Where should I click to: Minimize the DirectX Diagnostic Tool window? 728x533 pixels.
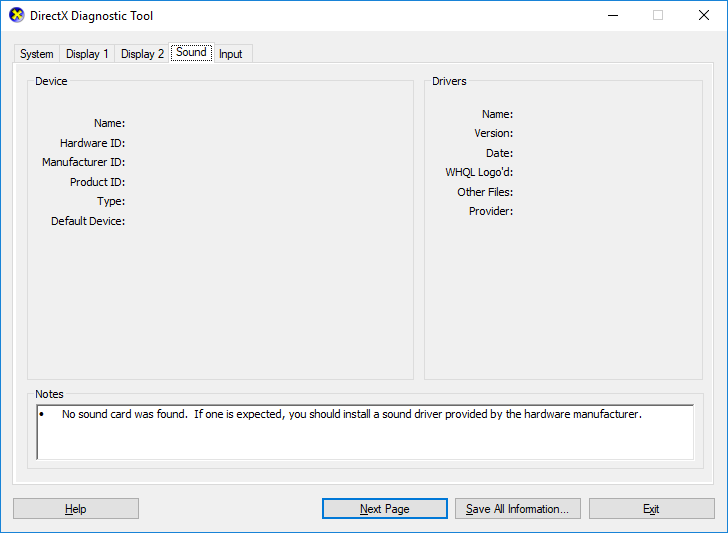[613, 15]
